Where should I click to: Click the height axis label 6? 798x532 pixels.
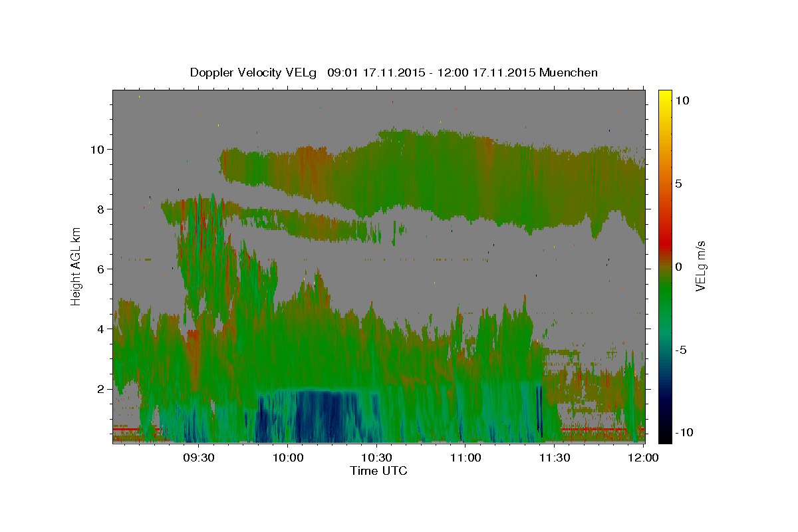(102, 269)
